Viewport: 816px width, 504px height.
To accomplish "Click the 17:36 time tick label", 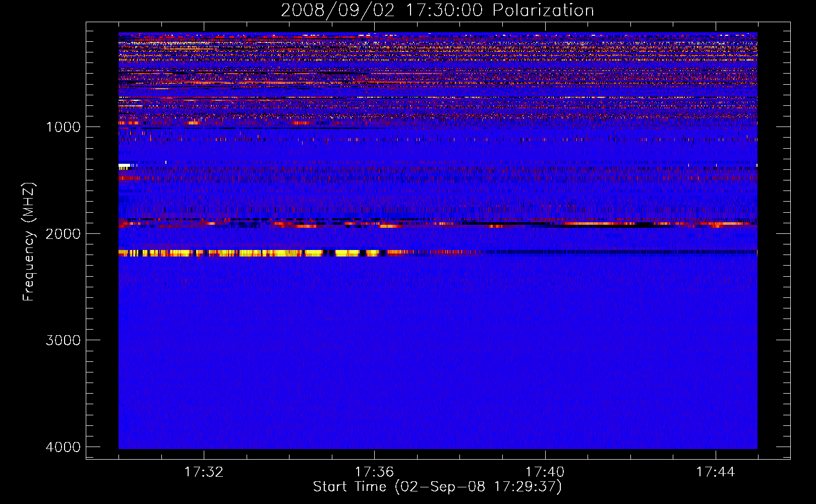I will (374, 472).
